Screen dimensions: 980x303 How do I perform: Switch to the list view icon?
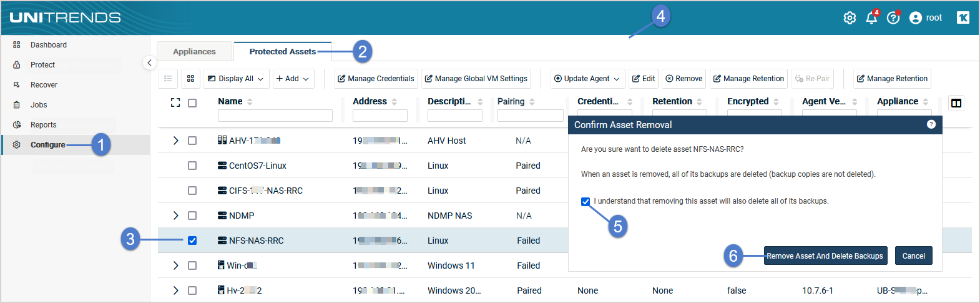click(x=168, y=79)
